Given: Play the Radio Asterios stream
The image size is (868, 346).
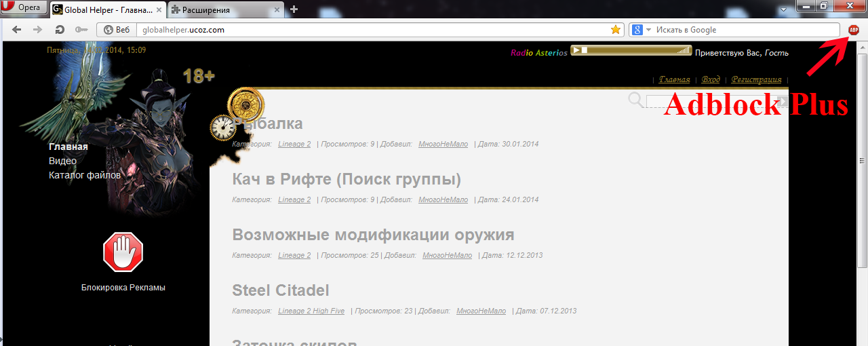Looking at the screenshot, I should tap(576, 50).
